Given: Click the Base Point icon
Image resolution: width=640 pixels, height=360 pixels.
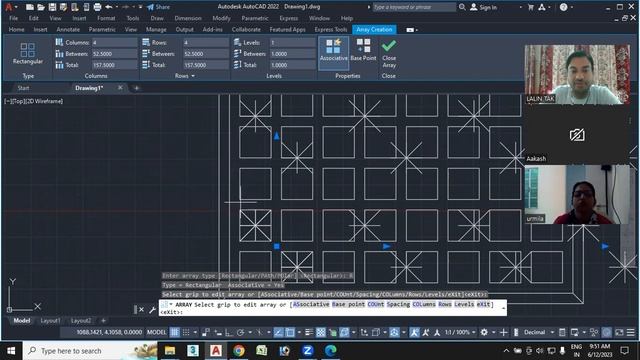Looking at the screenshot, I should pos(363,45).
